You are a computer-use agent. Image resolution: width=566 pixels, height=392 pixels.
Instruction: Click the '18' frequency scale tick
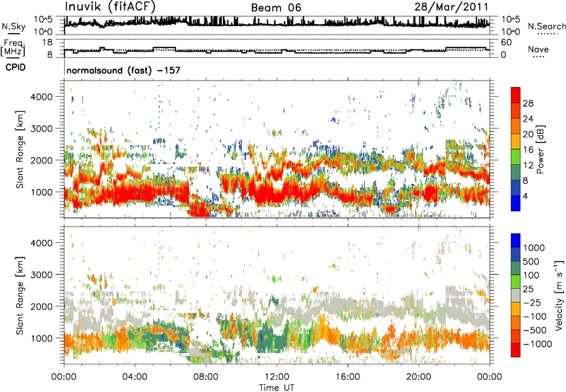point(47,42)
